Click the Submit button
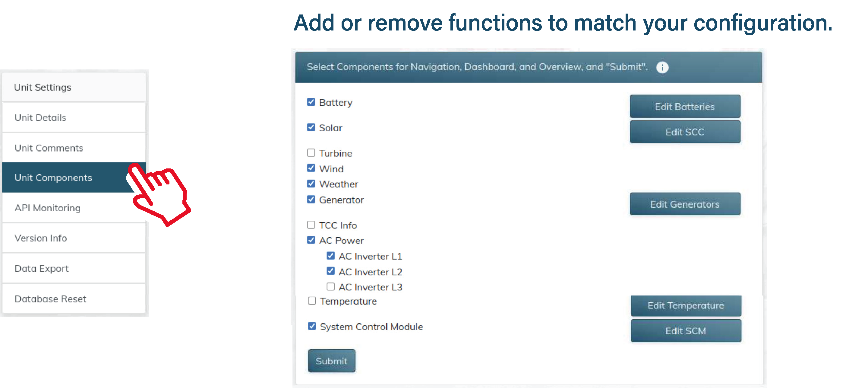This screenshot has width=868, height=390. (330, 361)
